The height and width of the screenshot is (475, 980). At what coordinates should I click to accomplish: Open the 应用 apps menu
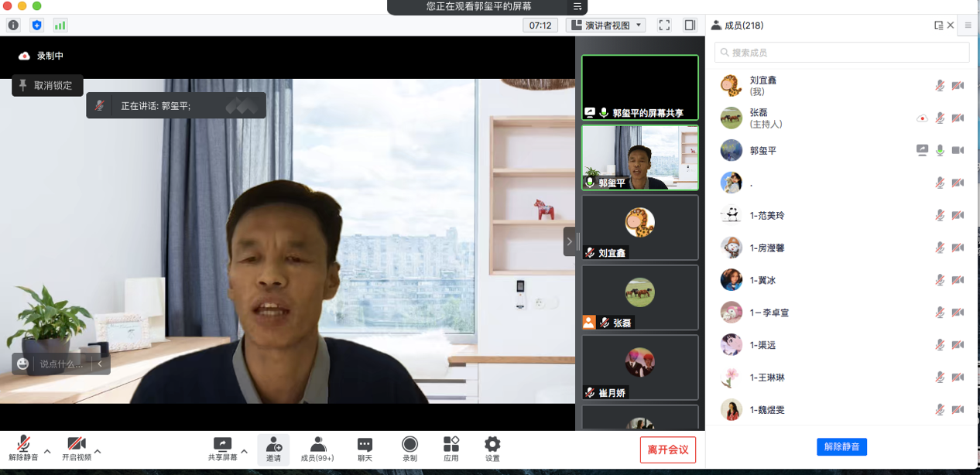tap(451, 449)
